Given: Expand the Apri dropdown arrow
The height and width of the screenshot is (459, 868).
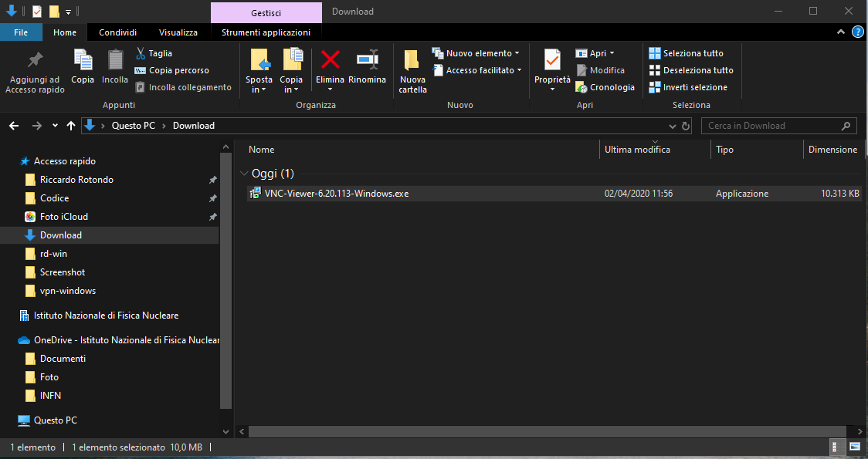Looking at the screenshot, I should point(612,53).
